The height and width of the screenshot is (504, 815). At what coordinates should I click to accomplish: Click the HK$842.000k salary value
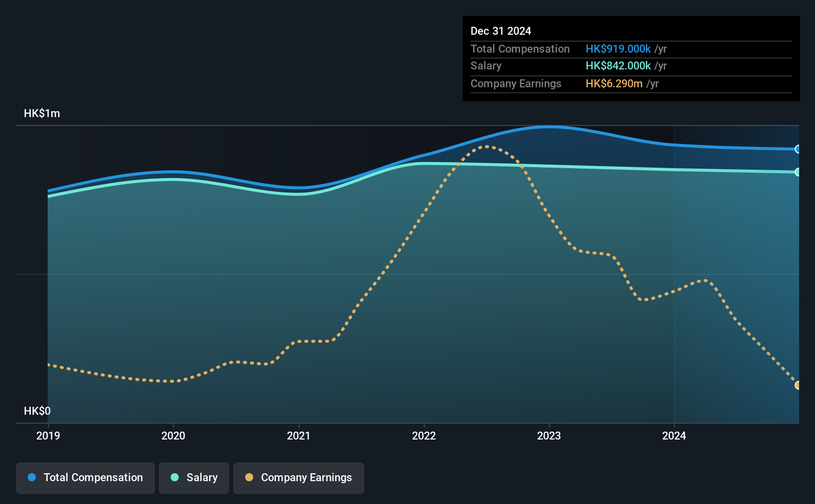coord(618,65)
